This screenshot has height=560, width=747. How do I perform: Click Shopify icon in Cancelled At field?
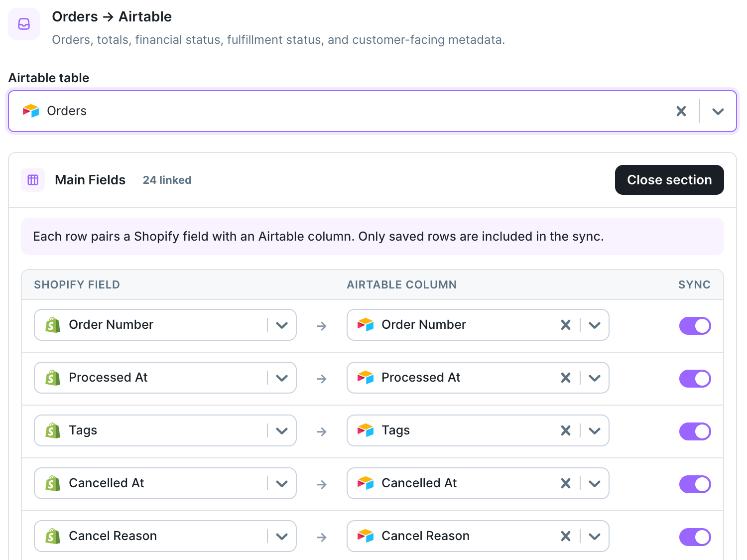tap(53, 483)
